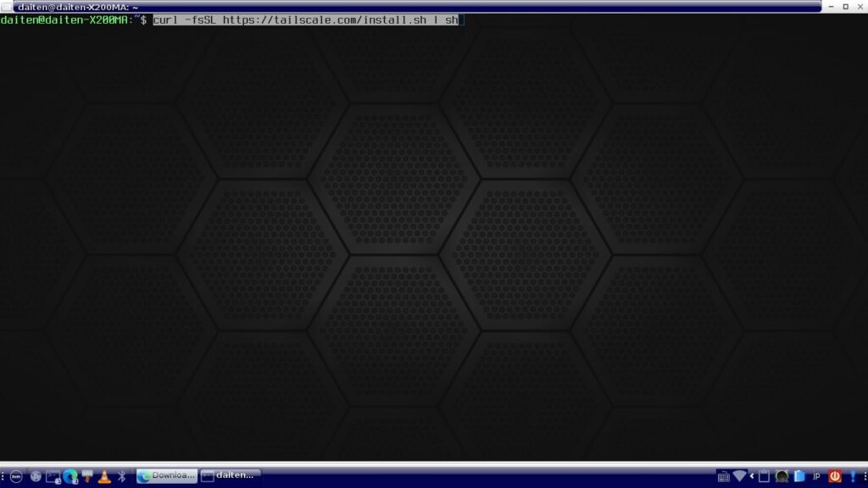Show the Wi-Fi network menu
This screenshot has height=488, width=868.
[739, 476]
